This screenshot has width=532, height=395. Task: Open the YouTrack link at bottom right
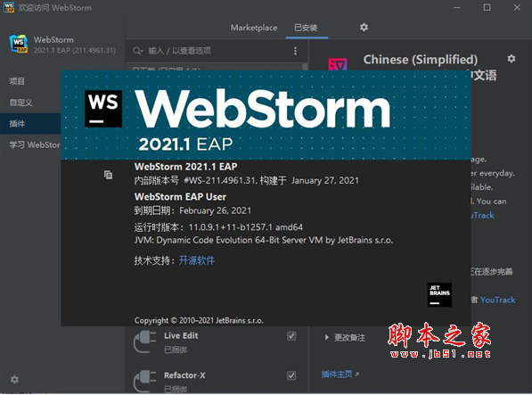point(498,300)
